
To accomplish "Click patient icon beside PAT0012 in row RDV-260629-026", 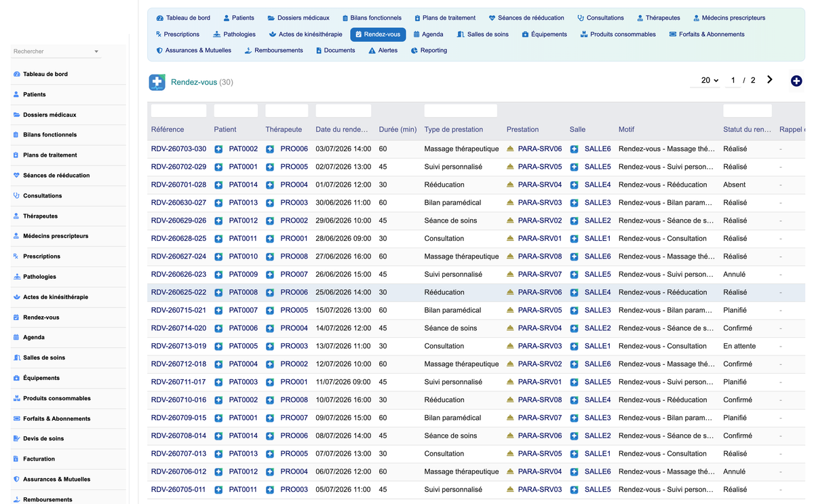I will pos(218,220).
